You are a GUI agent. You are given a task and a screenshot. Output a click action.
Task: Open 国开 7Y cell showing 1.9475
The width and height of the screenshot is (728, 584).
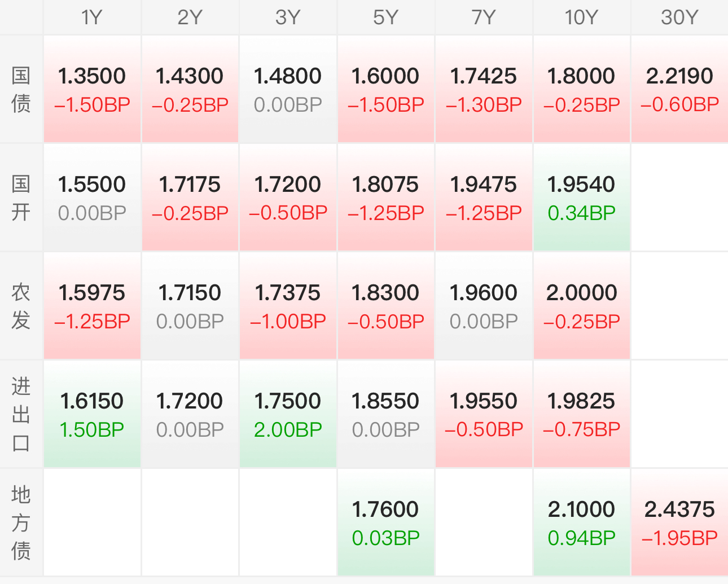click(484, 197)
